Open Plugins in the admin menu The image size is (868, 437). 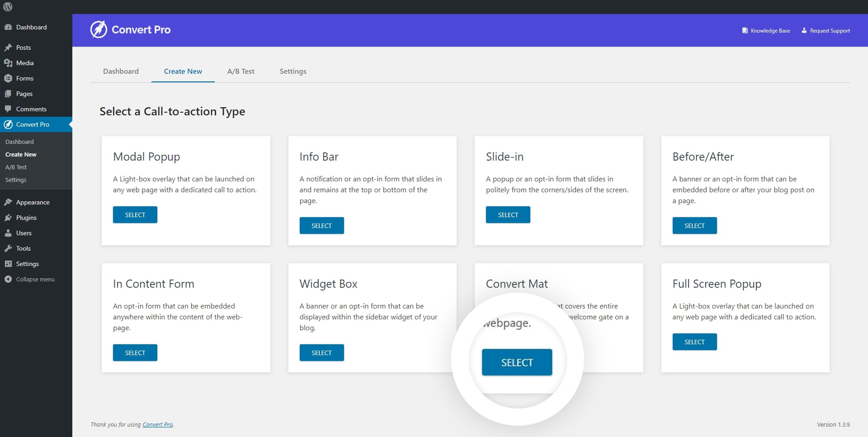(26, 218)
